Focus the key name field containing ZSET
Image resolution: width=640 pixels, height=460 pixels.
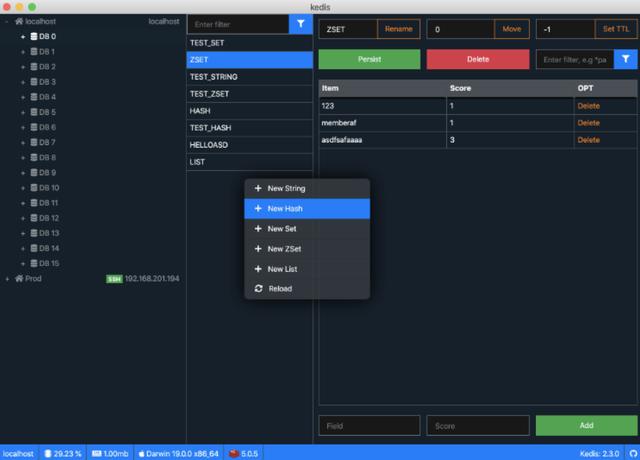[x=348, y=29]
